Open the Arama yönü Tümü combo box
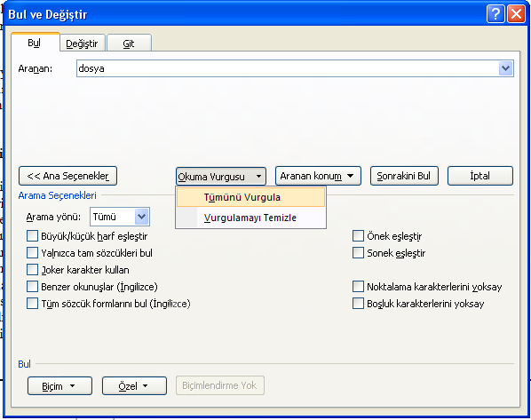Viewport: 531px width, 420px height. coord(120,217)
